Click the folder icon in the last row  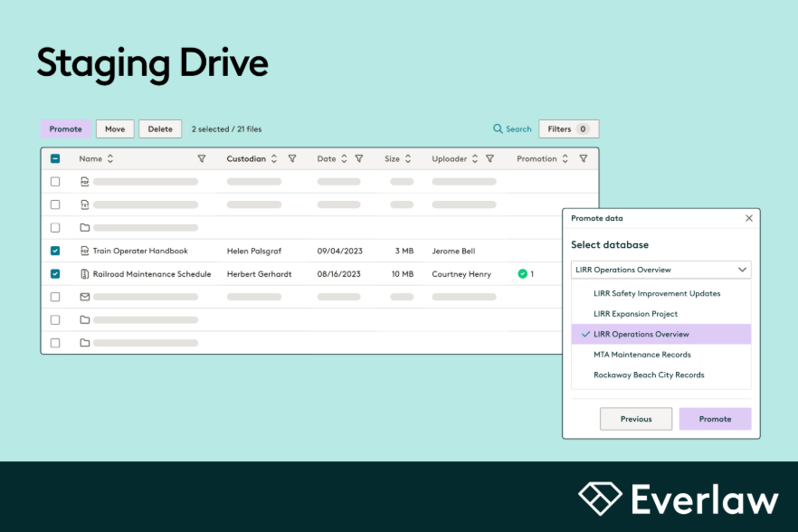pos(84,343)
